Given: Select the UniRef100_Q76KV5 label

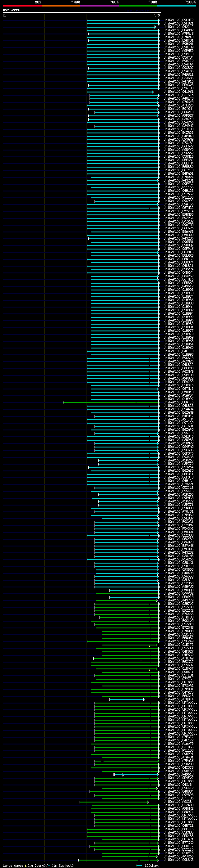Looking at the screenshot, I should click(x=179, y=102).
